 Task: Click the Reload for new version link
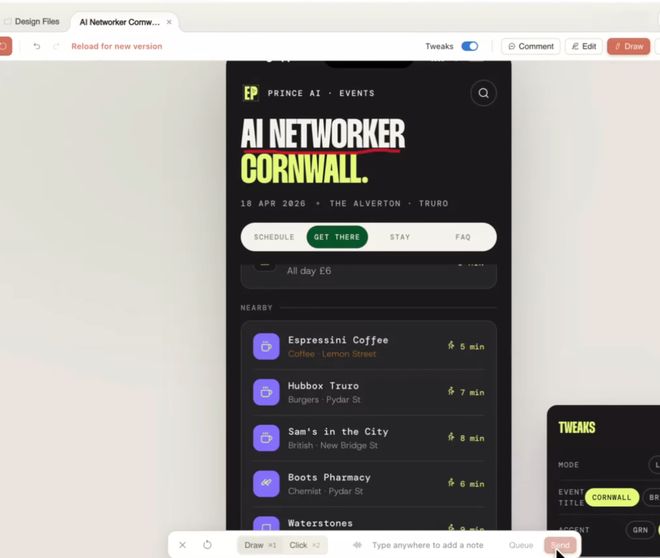coord(117,46)
